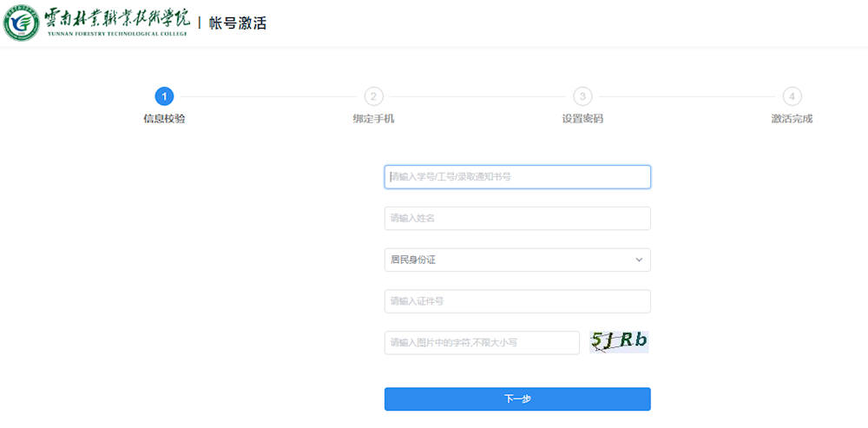
Task: Focus the student ID/工号 input field
Action: 517,177
